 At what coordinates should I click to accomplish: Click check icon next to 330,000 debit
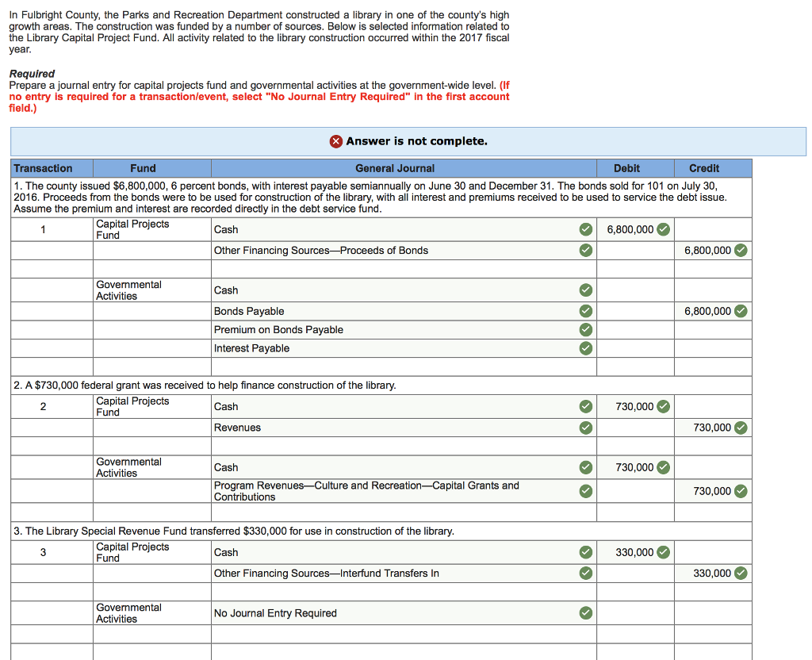664,552
